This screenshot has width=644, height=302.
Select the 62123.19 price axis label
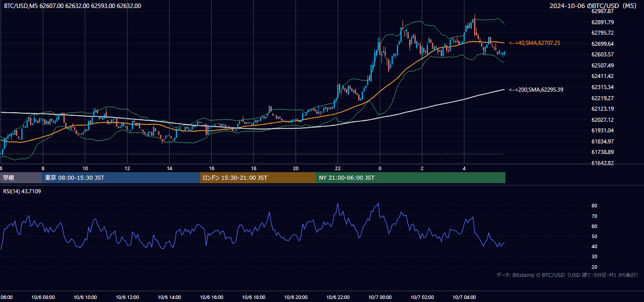point(602,109)
